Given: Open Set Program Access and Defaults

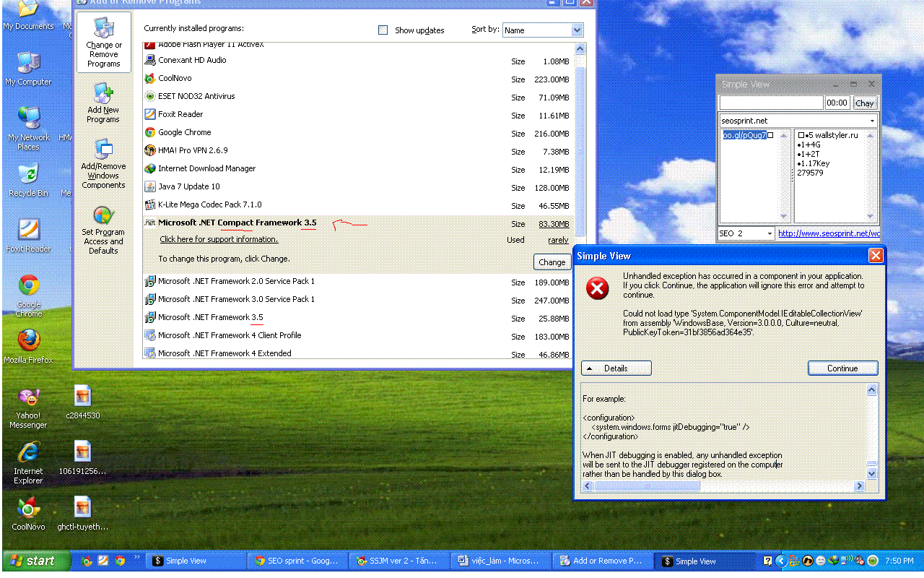Looking at the screenshot, I should [103, 230].
